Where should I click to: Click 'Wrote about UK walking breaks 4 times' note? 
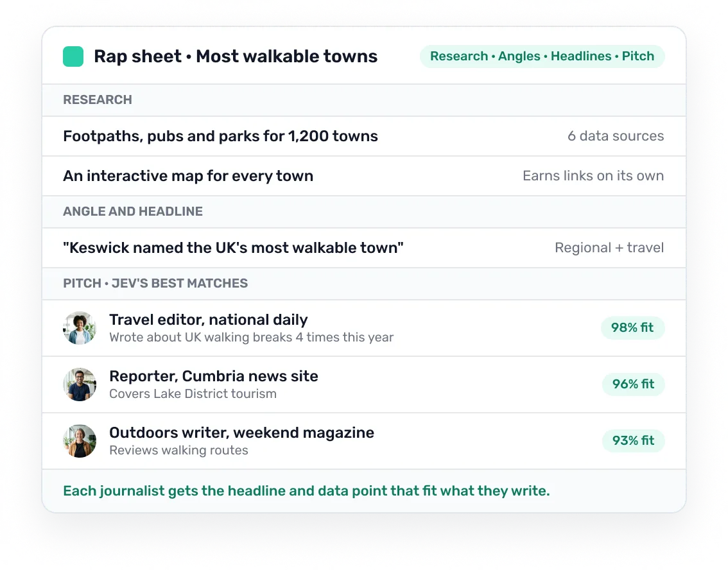(251, 338)
